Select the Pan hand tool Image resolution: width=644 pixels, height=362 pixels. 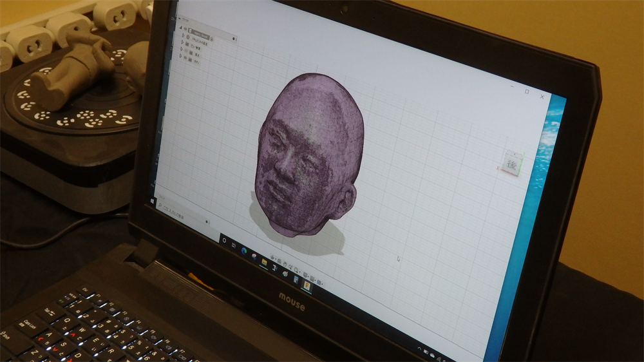[x=285, y=264]
